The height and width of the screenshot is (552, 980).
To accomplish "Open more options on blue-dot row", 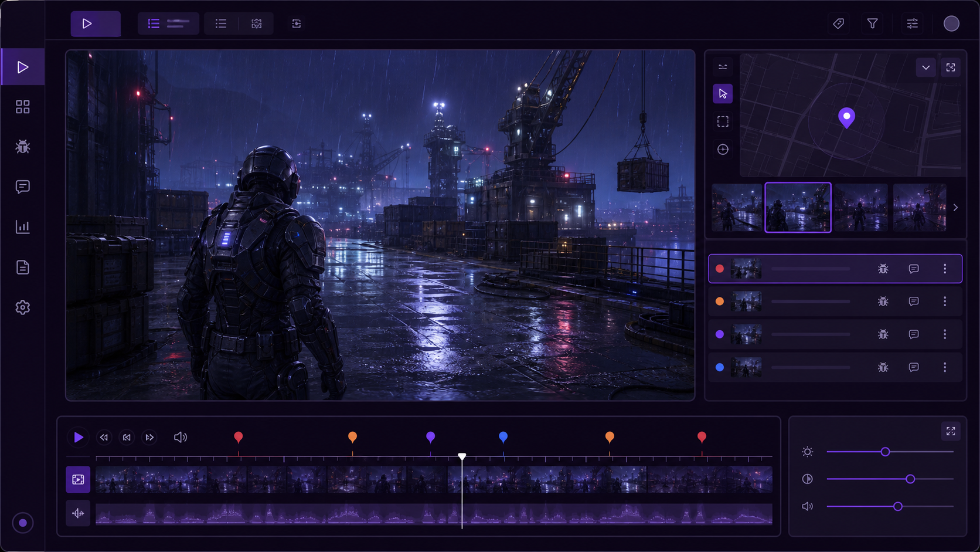I will 945,367.
